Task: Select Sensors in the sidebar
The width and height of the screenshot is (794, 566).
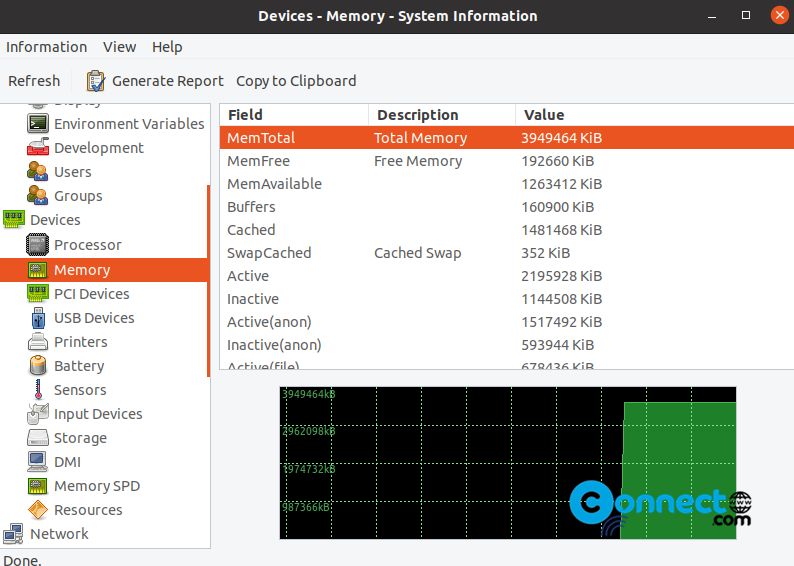Action: pos(80,390)
